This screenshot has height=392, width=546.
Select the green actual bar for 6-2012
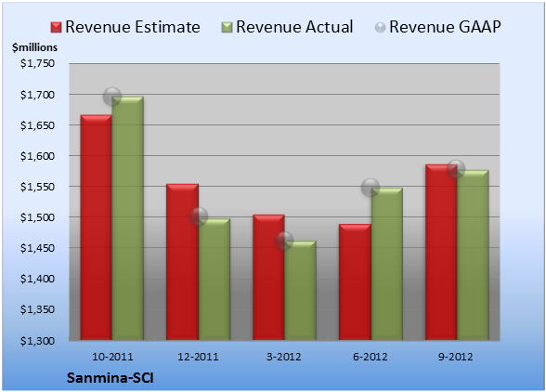coord(387,264)
